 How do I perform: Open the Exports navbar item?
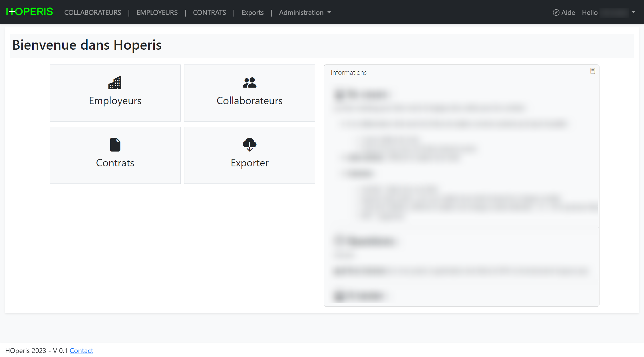click(x=252, y=12)
